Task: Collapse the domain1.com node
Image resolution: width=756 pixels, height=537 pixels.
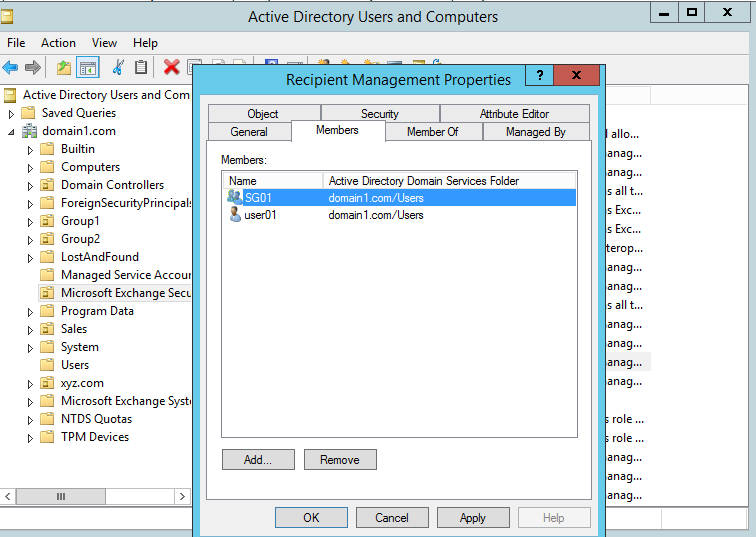Action: click(11, 132)
